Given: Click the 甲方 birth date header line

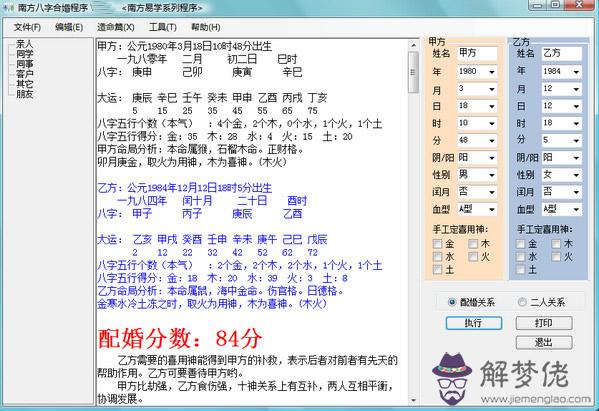Looking at the screenshot, I should pos(185,47).
